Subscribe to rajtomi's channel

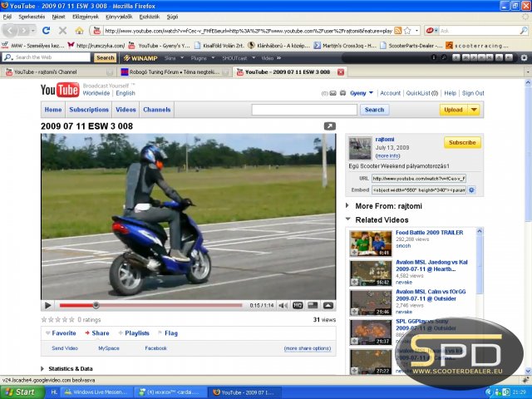tap(462, 142)
